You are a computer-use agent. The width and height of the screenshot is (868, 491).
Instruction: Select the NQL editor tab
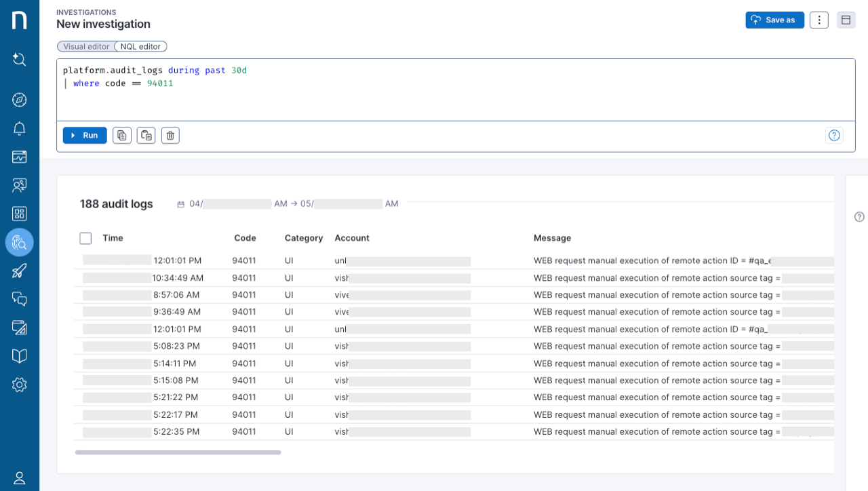click(x=140, y=46)
